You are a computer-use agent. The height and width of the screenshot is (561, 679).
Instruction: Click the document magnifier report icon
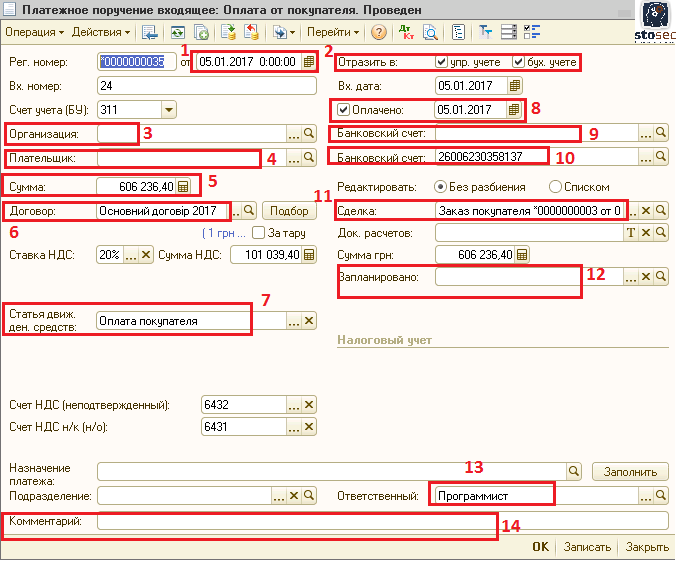click(430, 32)
